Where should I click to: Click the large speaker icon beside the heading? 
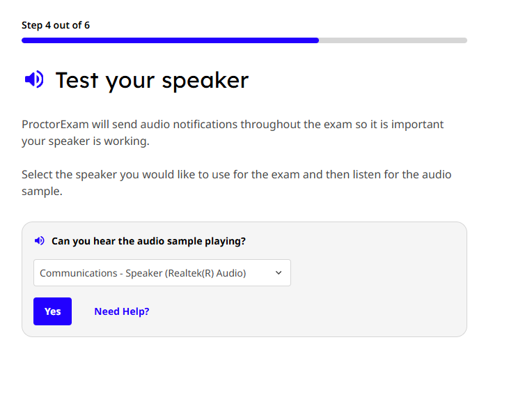(x=34, y=79)
